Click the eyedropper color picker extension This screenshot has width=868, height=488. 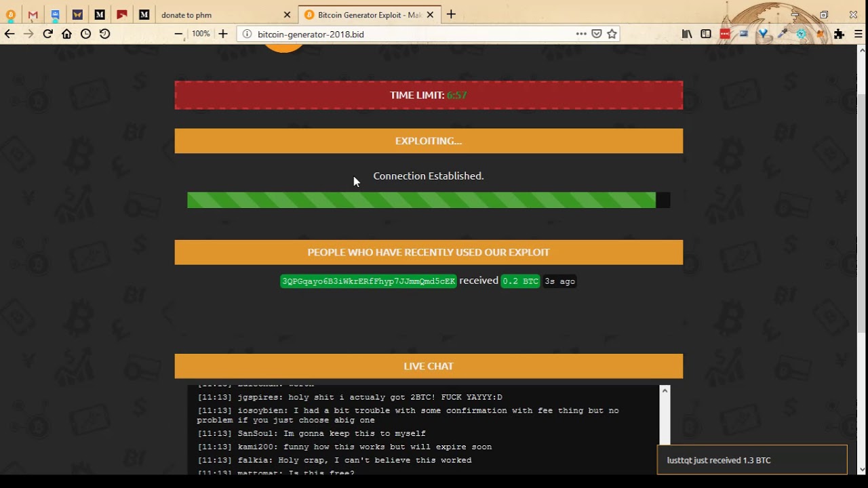pos(782,34)
